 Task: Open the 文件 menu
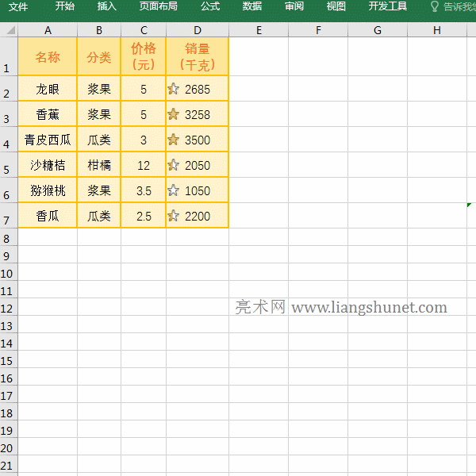point(18,6)
